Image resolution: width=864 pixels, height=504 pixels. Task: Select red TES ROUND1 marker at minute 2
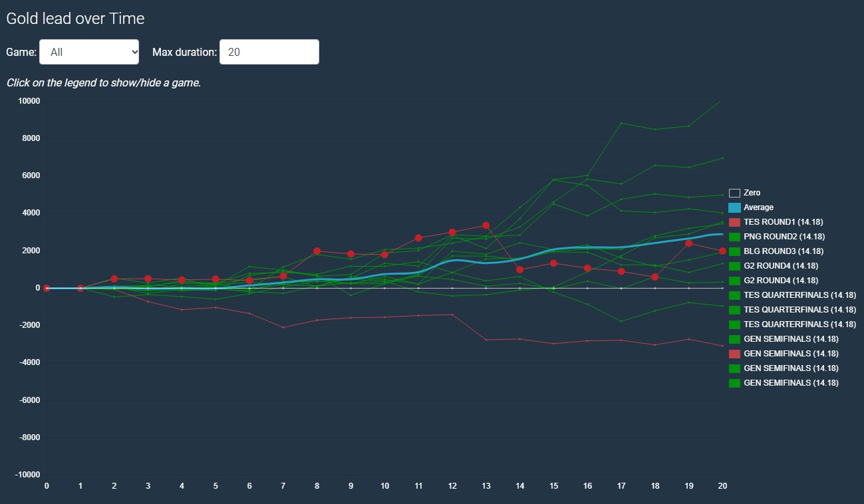(x=114, y=279)
